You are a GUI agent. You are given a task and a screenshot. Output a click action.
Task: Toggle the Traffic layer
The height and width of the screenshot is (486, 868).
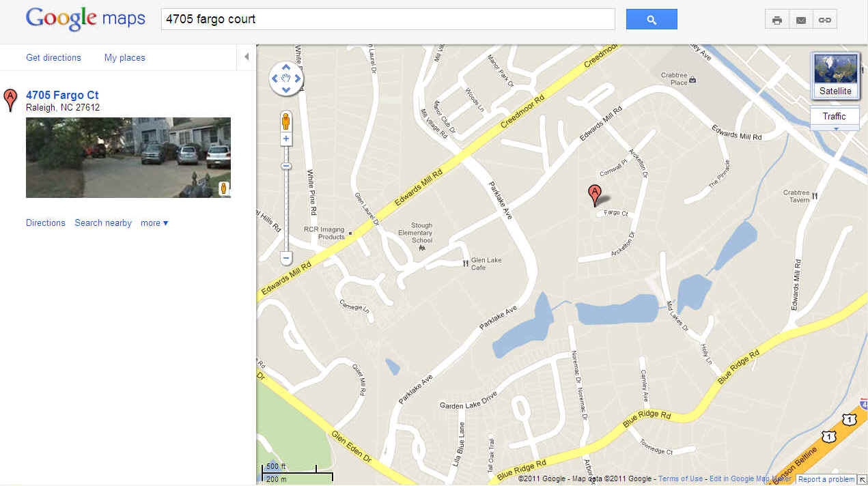pyautogui.click(x=835, y=117)
